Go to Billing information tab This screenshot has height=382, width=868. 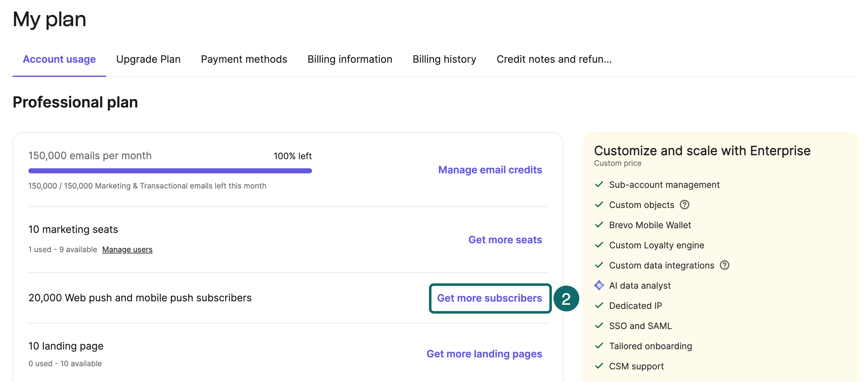point(350,59)
